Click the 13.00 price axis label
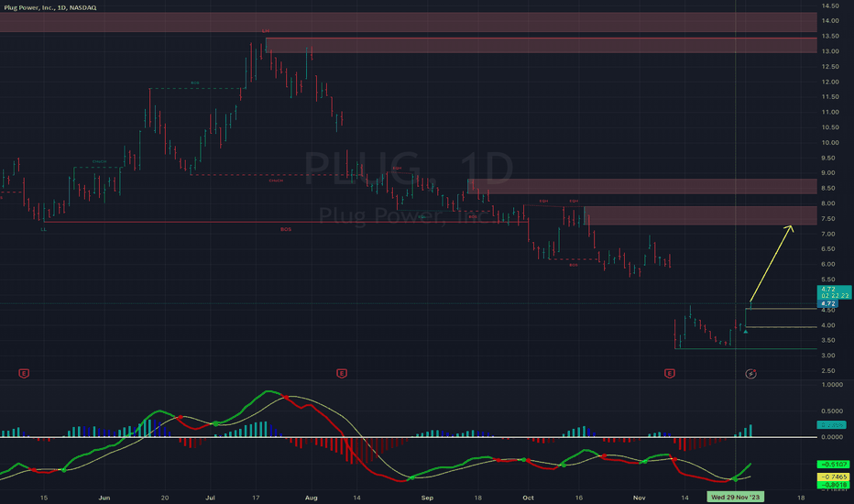This screenshot has width=854, height=504. [x=830, y=51]
